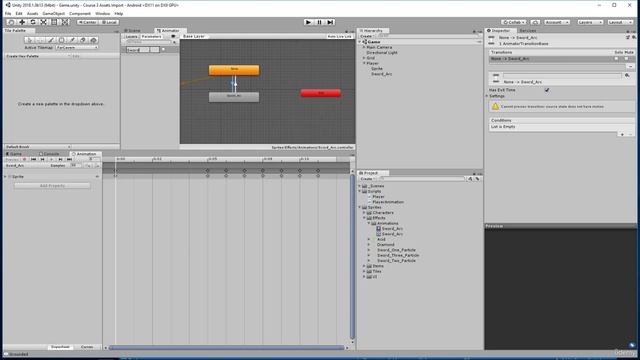Image resolution: width=640 pixels, height=360 pixels.
Task: Click the add keyframe icon in Animation
Action: coord(89,166)
